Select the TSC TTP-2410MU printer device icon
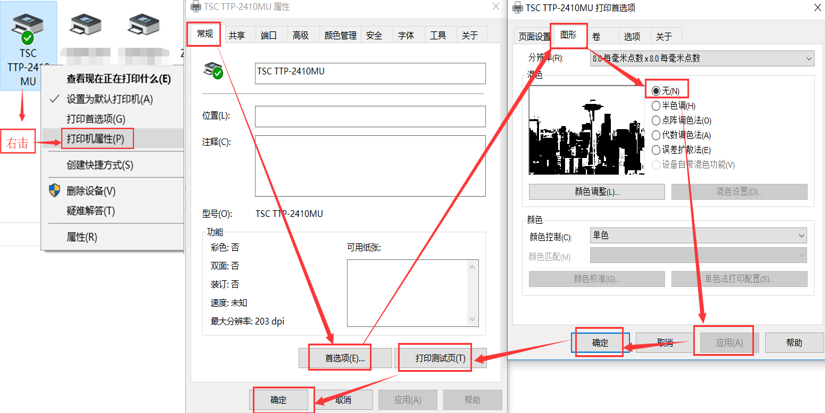The image size is (825, 413). (x=27, y=28)
